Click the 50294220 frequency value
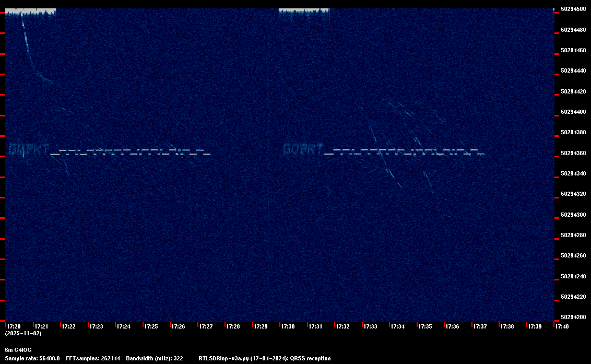This screenshot has height=364, width=591. [x=574, y=297]
